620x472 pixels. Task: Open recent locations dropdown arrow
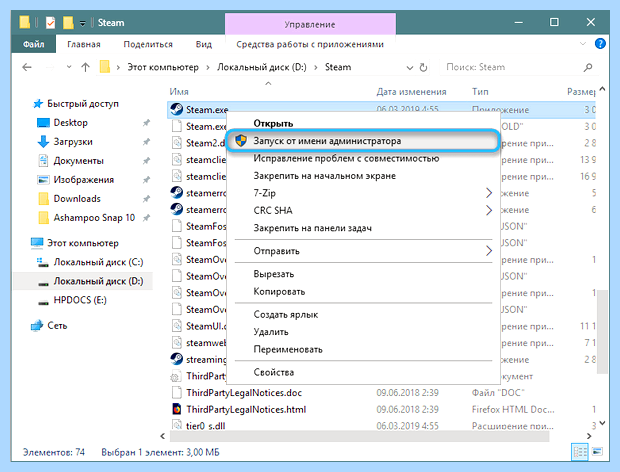69,67
